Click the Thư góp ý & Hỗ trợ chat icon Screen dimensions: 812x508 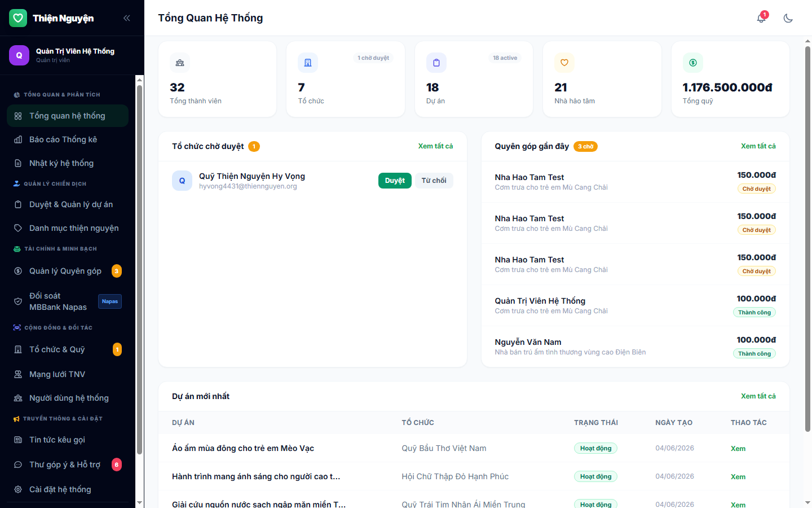[x=18, y=465]
